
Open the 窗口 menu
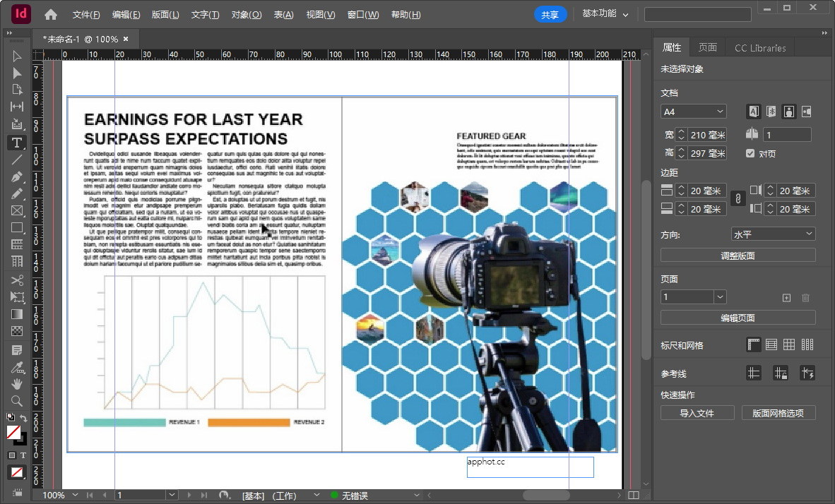pos(362,14)
